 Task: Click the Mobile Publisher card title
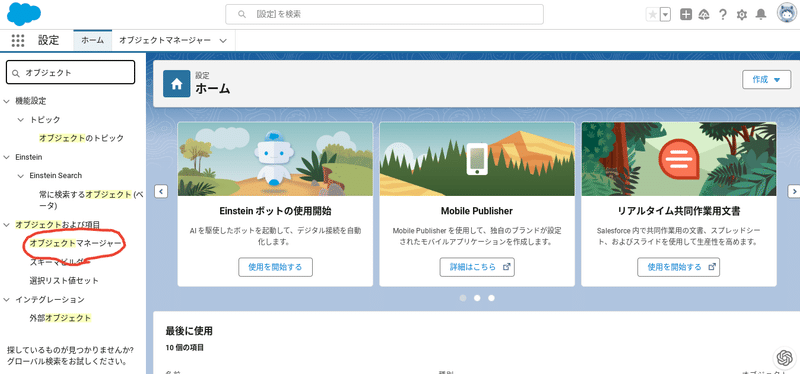coord(477,211)
